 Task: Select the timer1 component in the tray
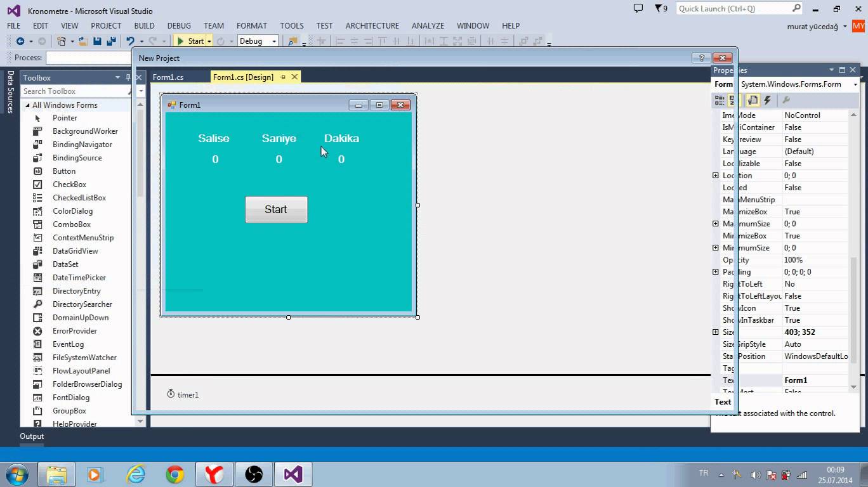point(183,394)
